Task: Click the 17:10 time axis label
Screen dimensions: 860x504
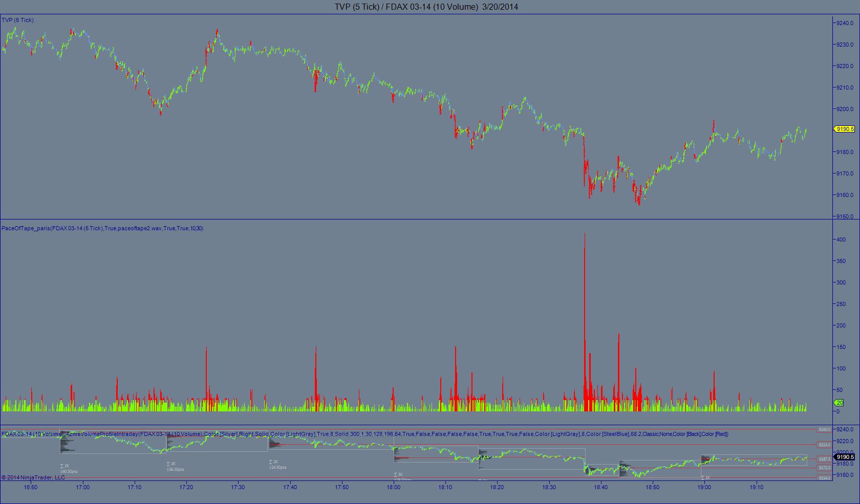Action: pyautogui.click(x=135, y=487)
